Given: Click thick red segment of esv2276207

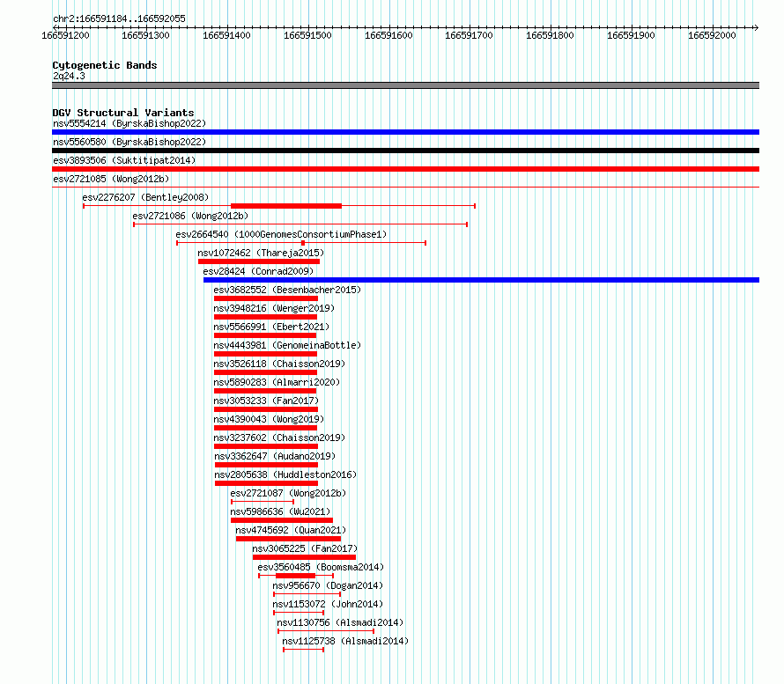Looking at the screenshot, I should coord(286,206).
